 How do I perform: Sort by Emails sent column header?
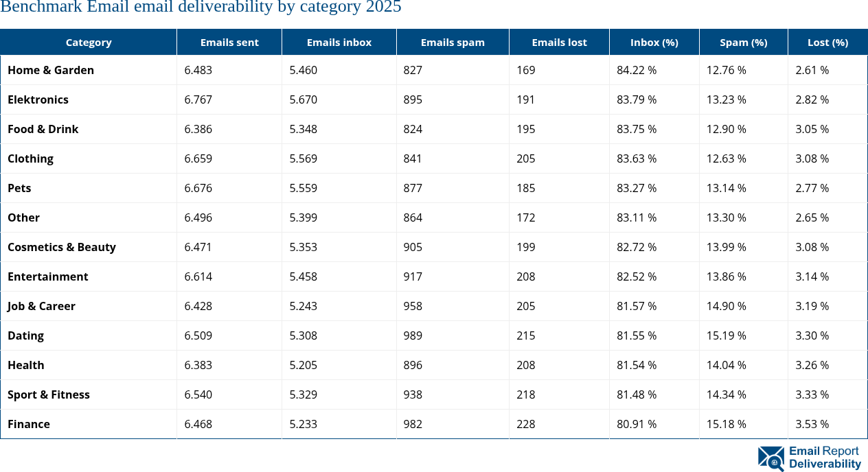click(x=229, y=43)
